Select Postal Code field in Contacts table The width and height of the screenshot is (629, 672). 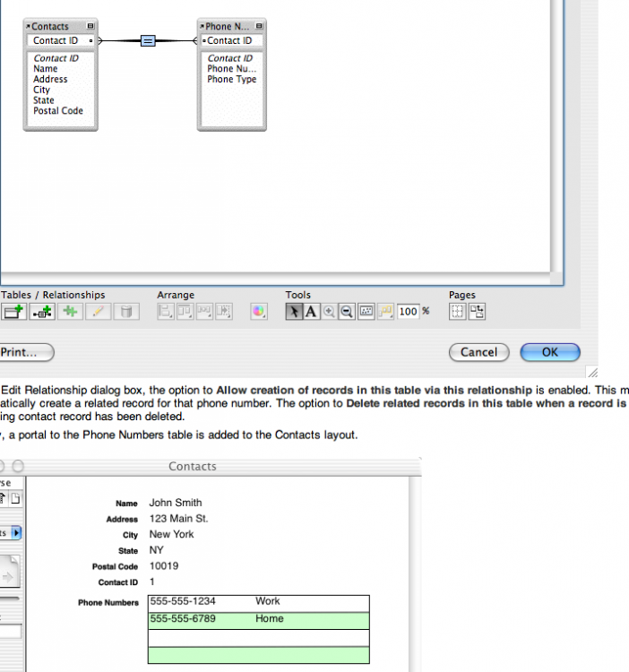[x=58, y=111]
